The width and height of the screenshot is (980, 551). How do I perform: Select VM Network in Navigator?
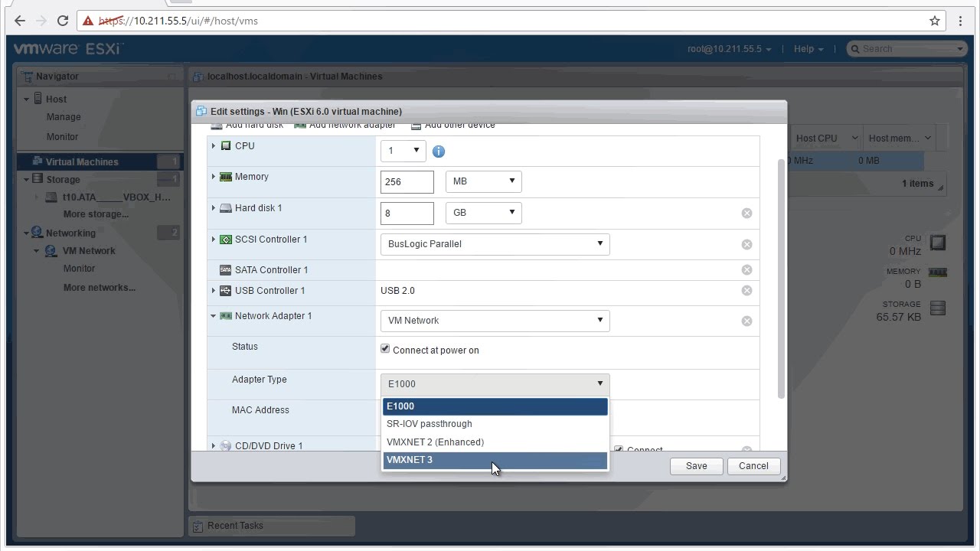click(x=88, y=251)
